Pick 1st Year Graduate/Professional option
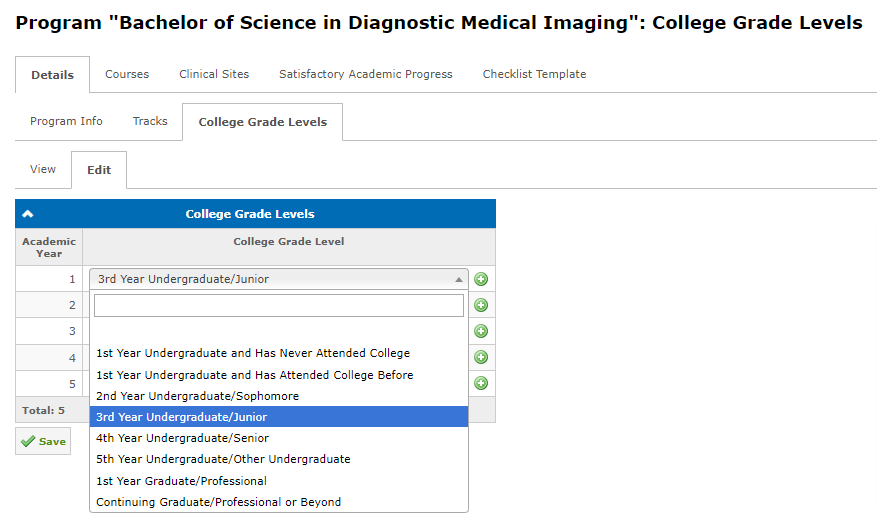Image resolution: width=877 pixels, height=523 pixels. tap(181, 481)
